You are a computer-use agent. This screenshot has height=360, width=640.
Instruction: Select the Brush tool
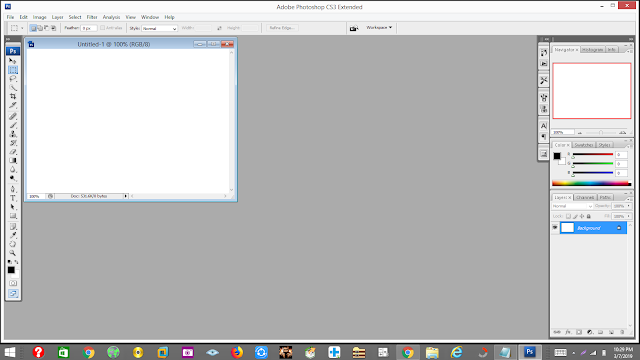click(13, 125)
